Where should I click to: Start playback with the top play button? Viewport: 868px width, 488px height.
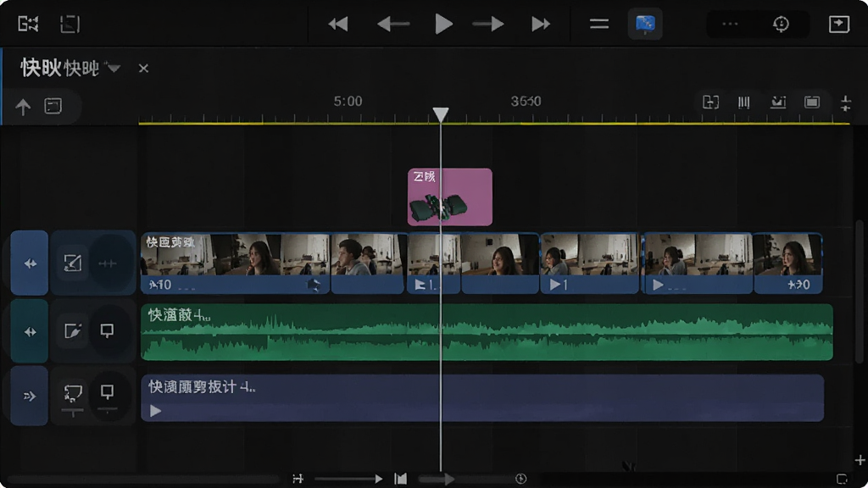(x=443, y=25)
